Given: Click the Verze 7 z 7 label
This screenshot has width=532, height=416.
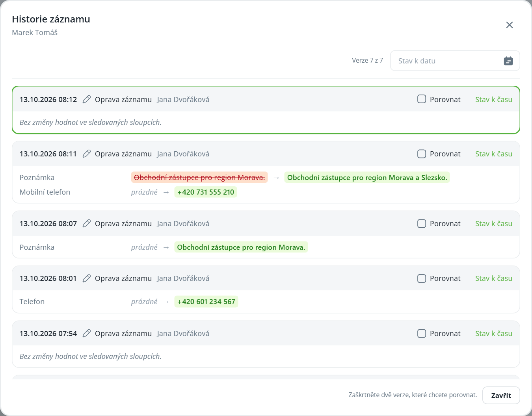Looking at the screenshot, I should pyautogui.click(x=367, y=60).
